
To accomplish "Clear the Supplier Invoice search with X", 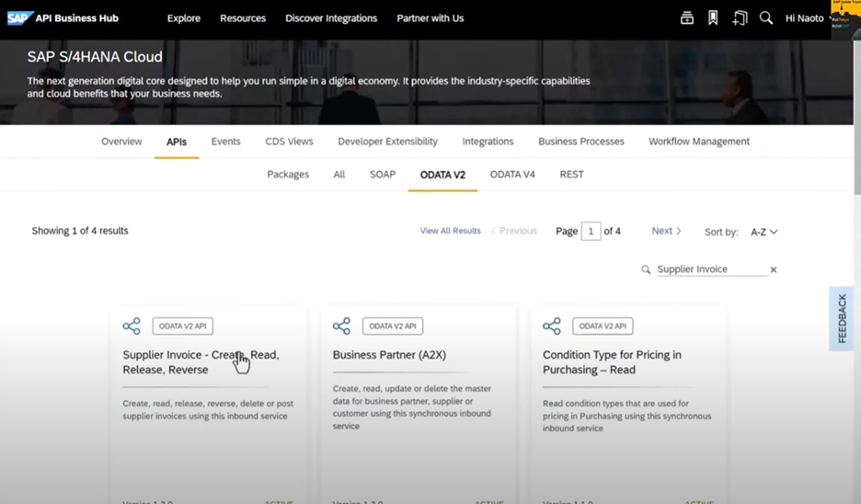I will coord(773,269).
